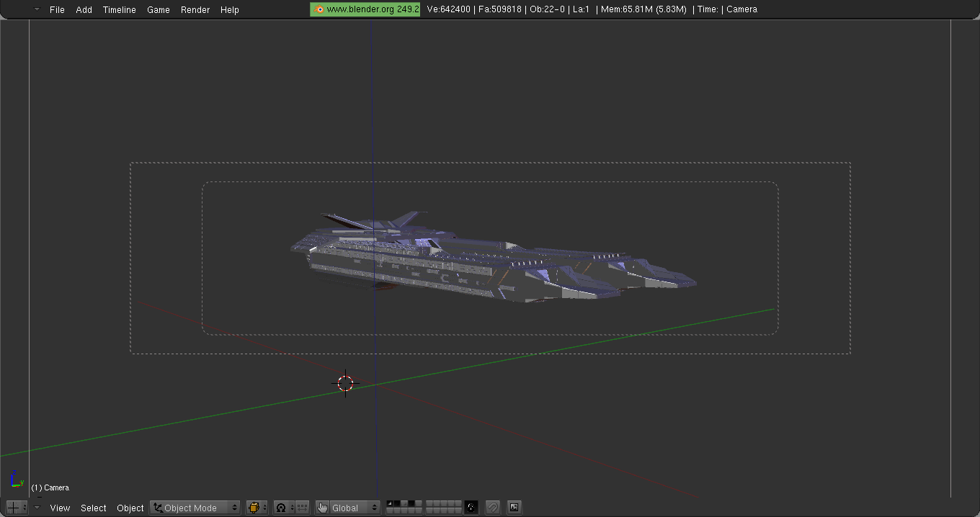Click the www.blender.org 249.2 link
This screenshot has height=517, width=980.
(365, 9)
